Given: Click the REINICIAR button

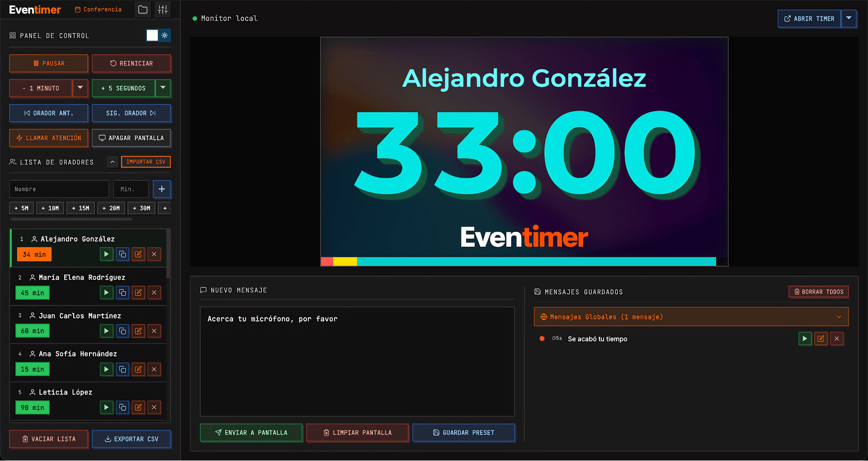Looking at the screenshot, I should tap(132, 63).
